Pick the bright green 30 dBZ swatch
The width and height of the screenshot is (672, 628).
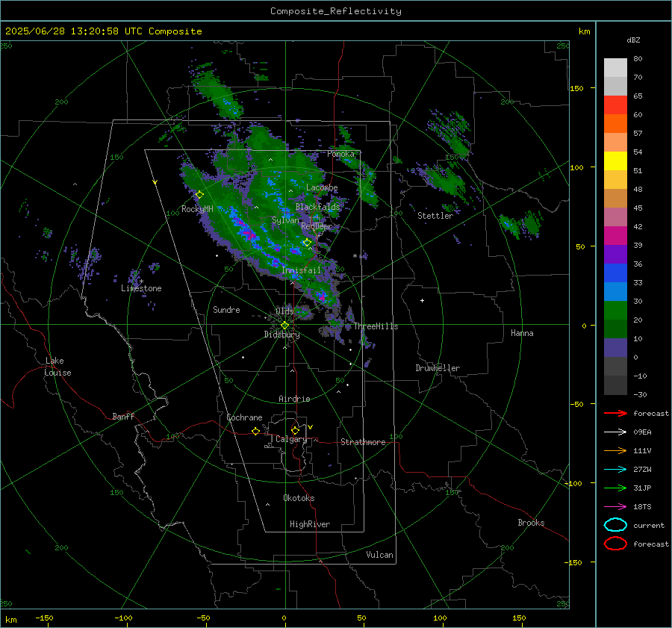click(615, 310)
